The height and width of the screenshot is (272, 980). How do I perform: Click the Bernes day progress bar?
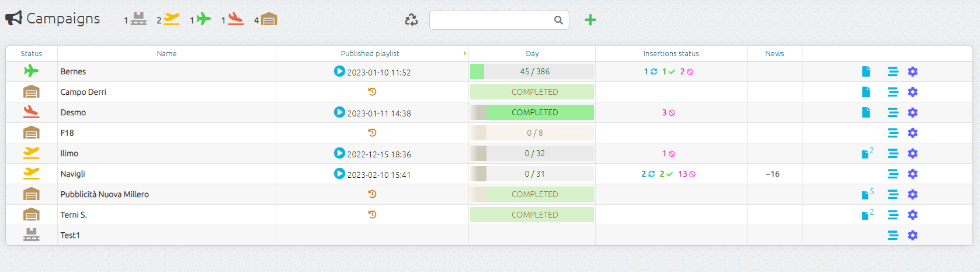[x=531, y=71]
